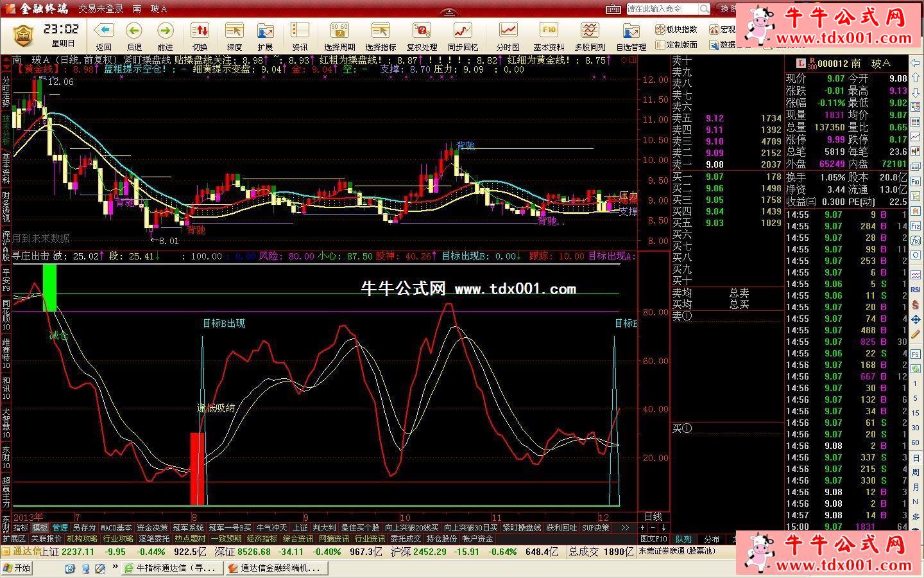The width and height of the screenshot is (924, 578).
Task: Click the 财务透视 left sidebar tab
Action: coord(6,206)
